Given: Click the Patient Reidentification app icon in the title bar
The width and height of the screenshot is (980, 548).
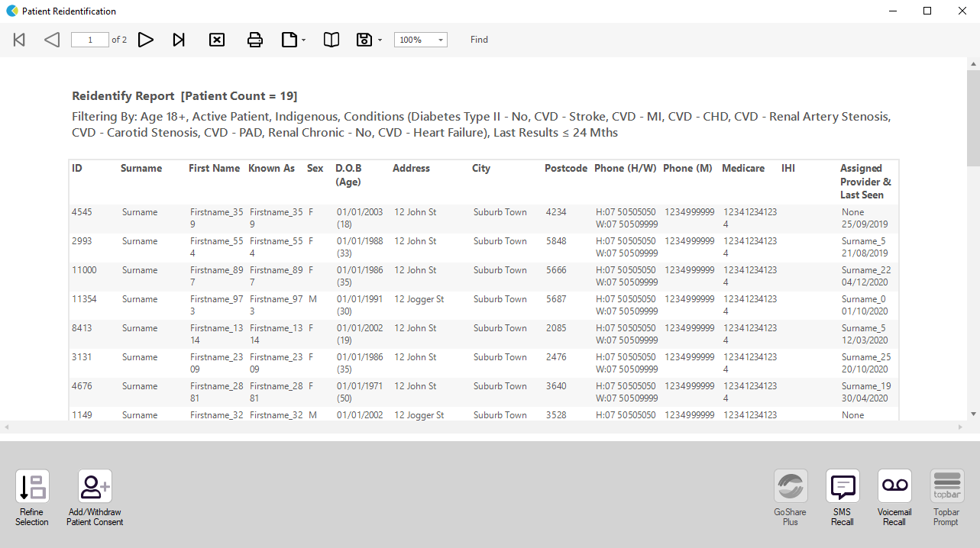Looking at the screenshot, I should pyautogui.click(x=11, y=11).
